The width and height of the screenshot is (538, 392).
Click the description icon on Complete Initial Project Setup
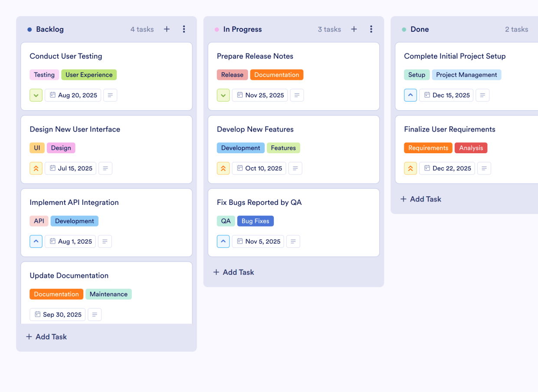pyautogui.click(x=482, y=95)
